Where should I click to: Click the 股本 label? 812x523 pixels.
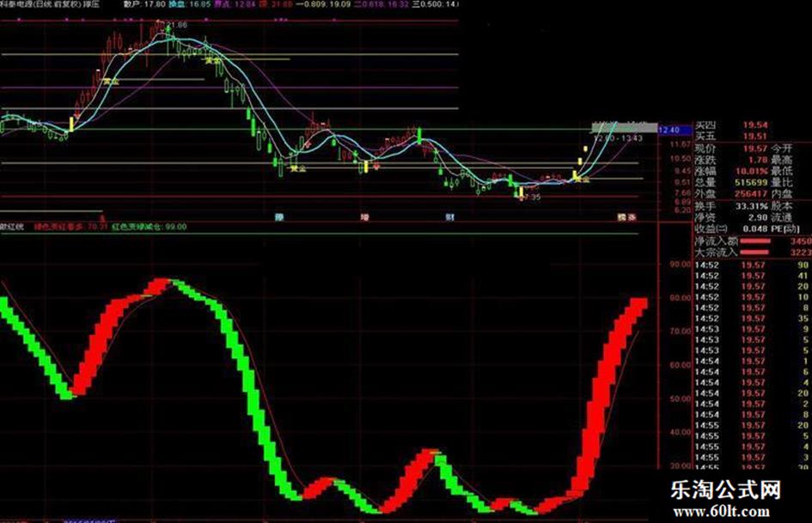(781, 206)
